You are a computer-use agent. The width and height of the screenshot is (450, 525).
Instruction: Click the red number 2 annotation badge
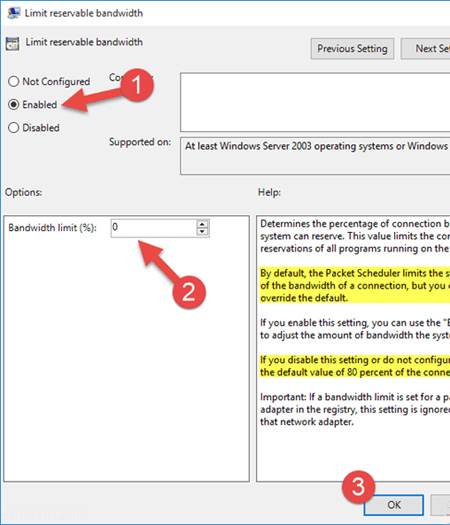[x=189, y=292]
